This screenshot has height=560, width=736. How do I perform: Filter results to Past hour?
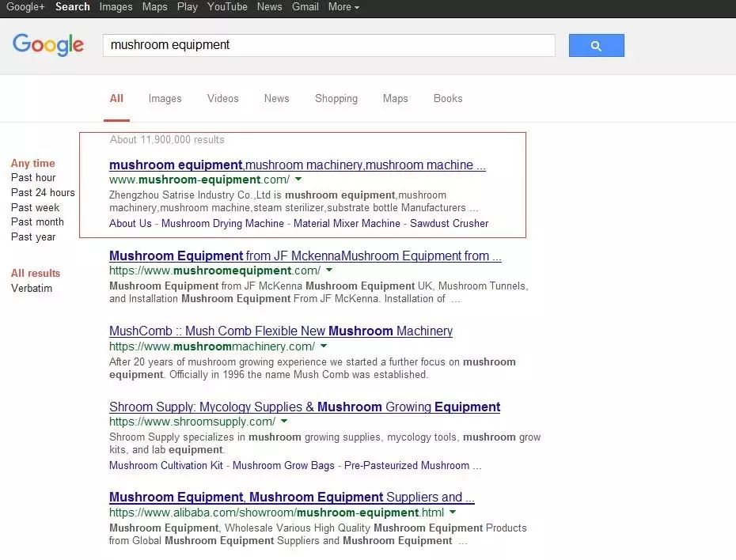coord(33,178)
